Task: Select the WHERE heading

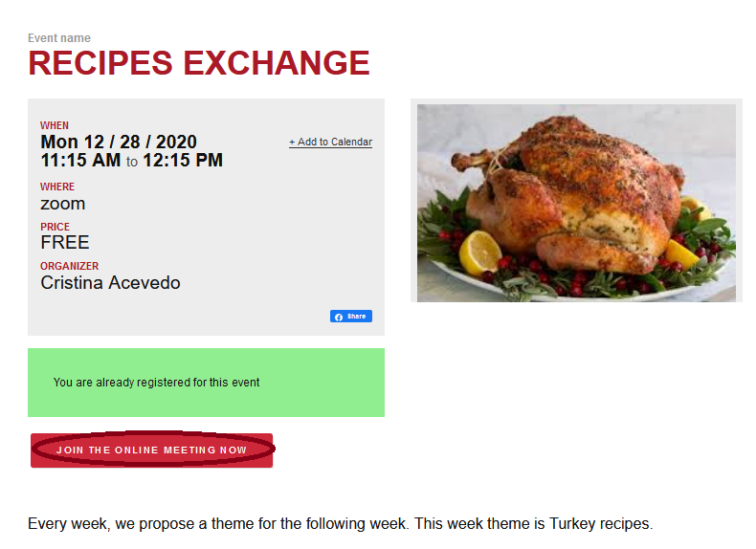Action: 57,187
